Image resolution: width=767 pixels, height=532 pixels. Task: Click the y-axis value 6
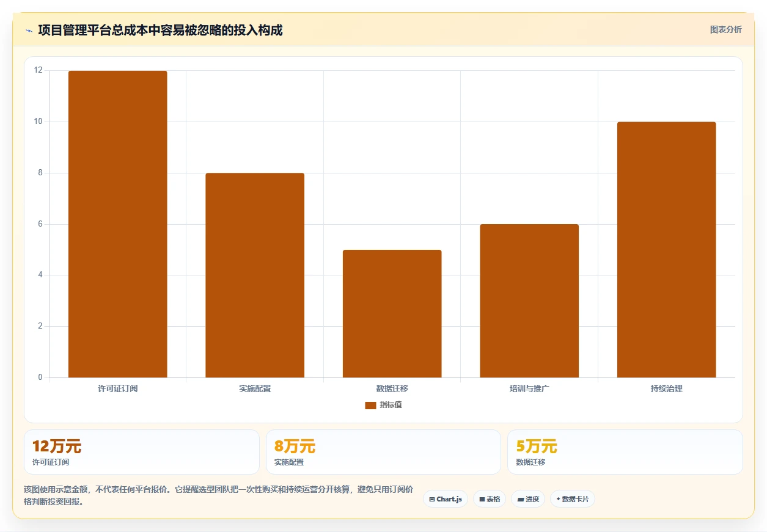pyautogui.click(x=40, y=224)
